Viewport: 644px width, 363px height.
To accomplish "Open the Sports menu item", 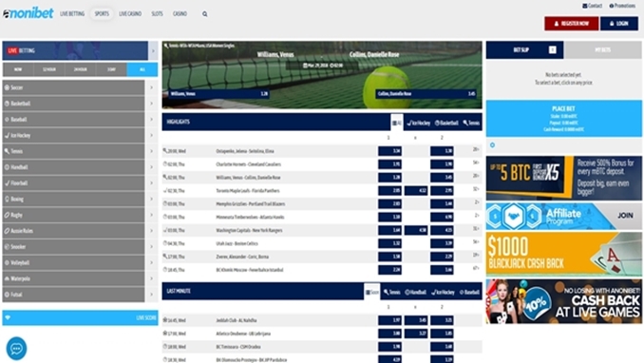I will pos(102,14).
